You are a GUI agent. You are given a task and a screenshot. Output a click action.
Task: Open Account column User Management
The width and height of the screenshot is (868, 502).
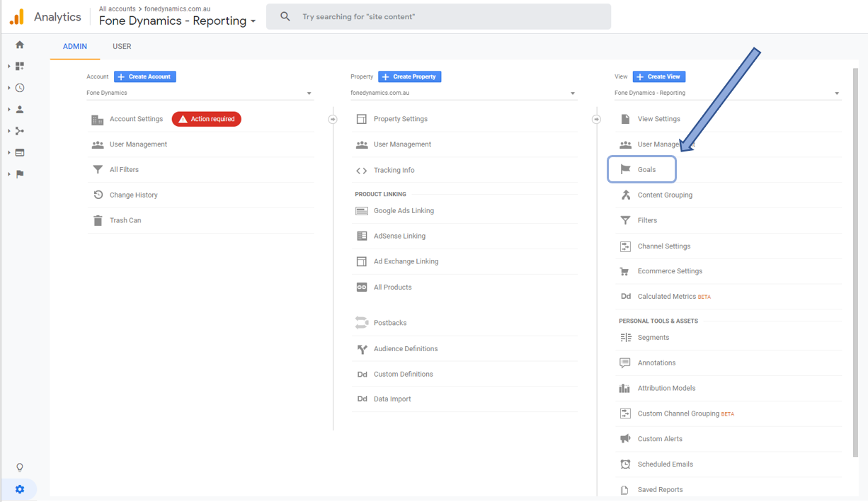tap(138, 144)
